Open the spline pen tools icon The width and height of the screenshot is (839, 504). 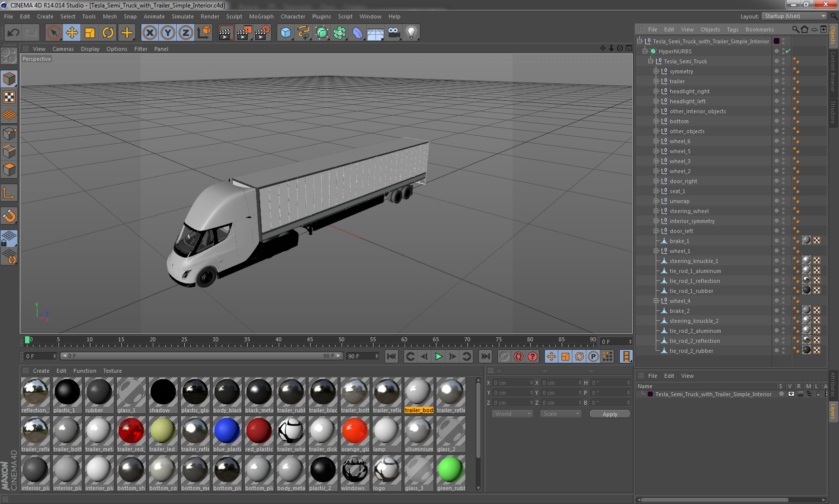click(x=304, y=33)
